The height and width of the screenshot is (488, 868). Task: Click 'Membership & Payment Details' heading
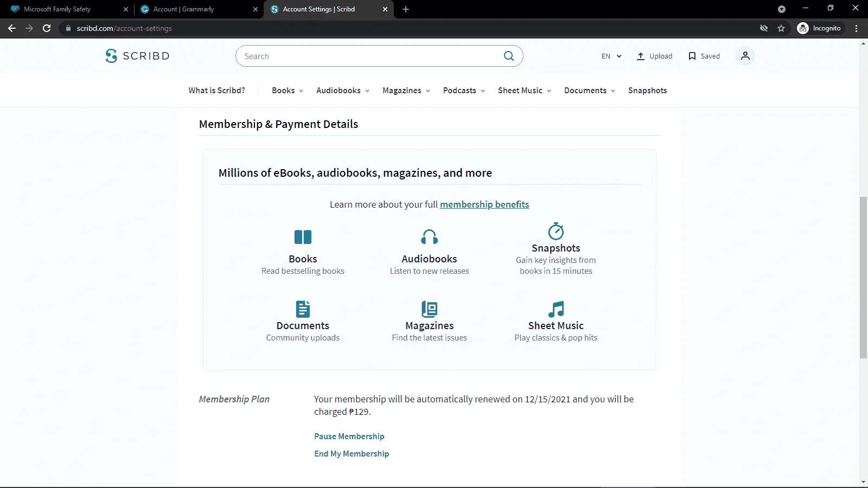click(278, 124)
